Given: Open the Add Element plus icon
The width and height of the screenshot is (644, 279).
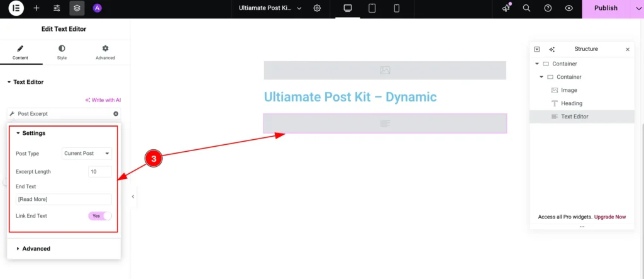Looking at the screenshot, I should point(36,8).
